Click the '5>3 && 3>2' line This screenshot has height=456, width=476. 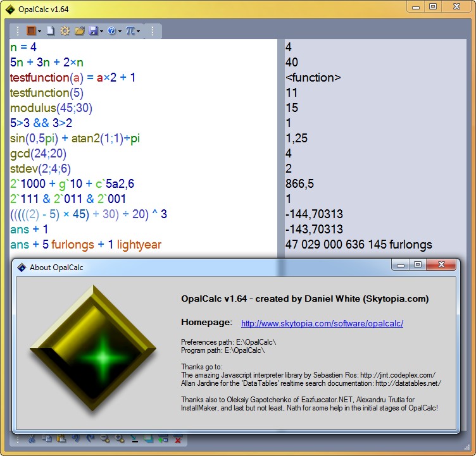point(41,123)
